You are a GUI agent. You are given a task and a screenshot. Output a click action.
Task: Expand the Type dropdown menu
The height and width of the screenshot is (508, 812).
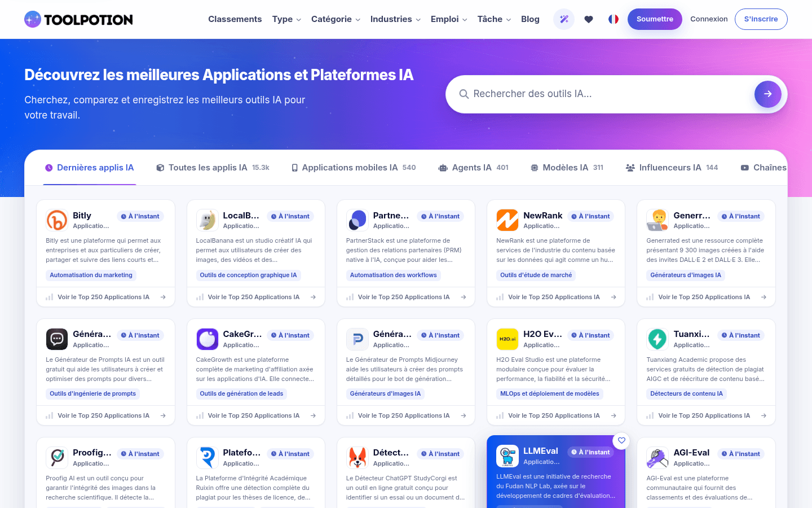[x=286, y=19]
